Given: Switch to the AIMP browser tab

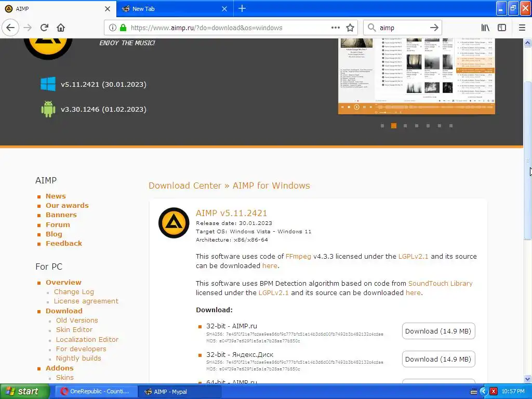Looking at the screenshot, I should pos(58,9).
